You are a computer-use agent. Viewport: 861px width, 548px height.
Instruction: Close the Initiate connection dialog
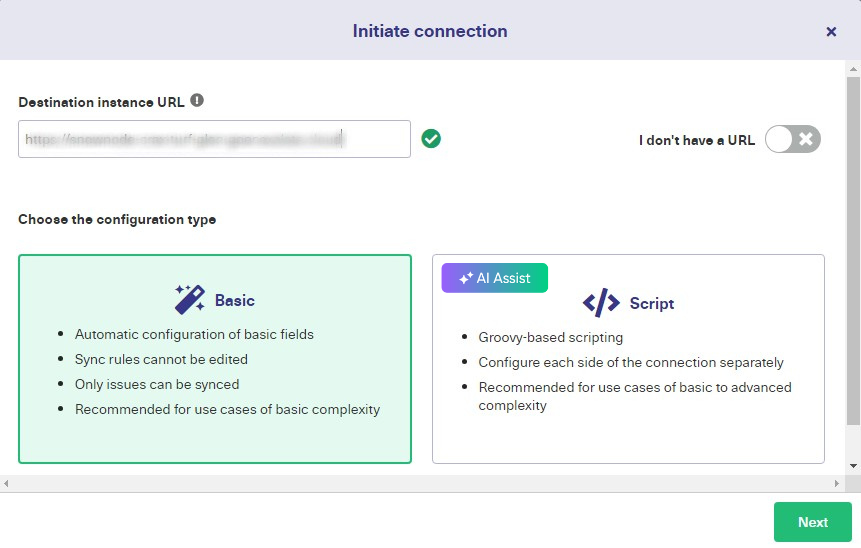(x=831, y=31)
